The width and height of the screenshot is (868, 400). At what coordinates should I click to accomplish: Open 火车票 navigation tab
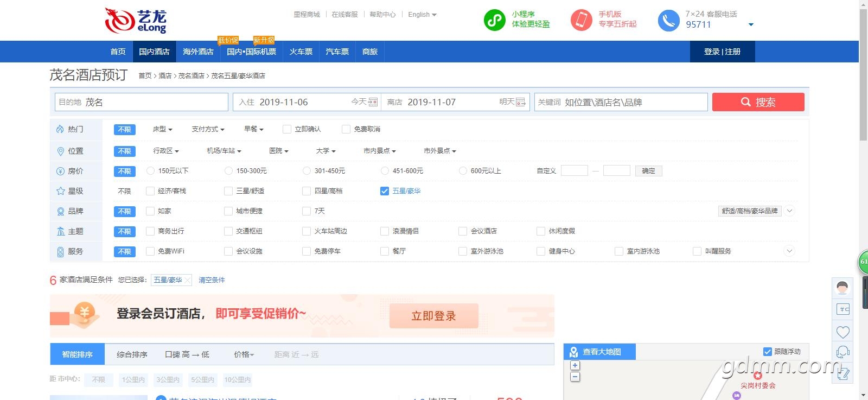[301, 52]
